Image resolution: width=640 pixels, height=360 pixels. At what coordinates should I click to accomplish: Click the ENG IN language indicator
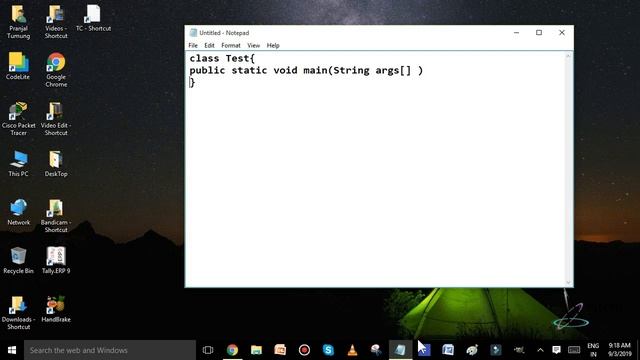point(593,350)
